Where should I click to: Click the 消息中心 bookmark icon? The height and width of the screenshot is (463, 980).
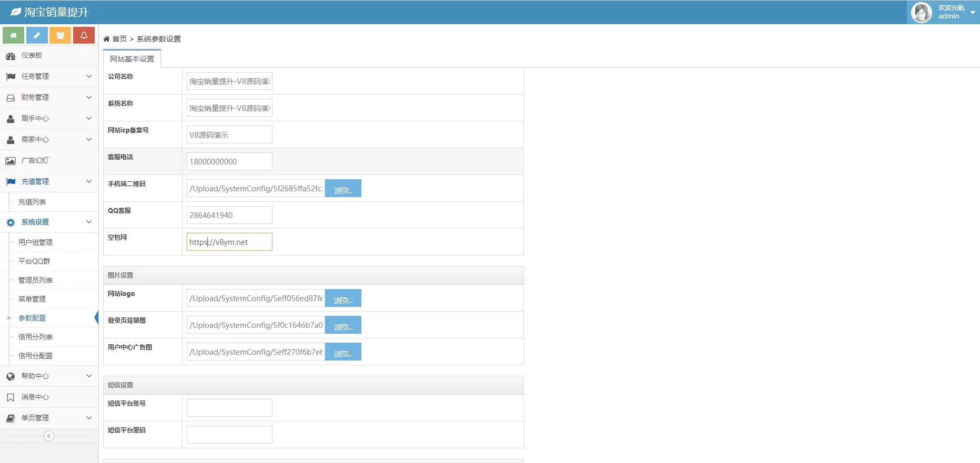click(11, 397)
